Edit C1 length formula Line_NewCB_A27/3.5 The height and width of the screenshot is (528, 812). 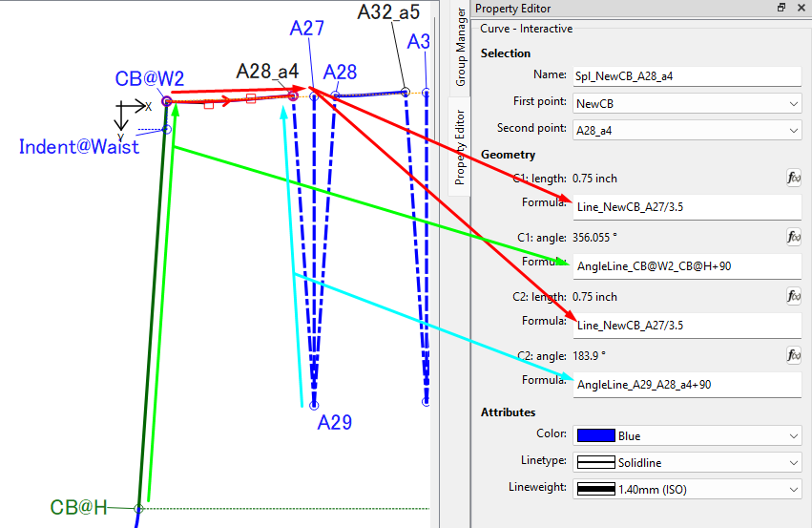[687, 207]
